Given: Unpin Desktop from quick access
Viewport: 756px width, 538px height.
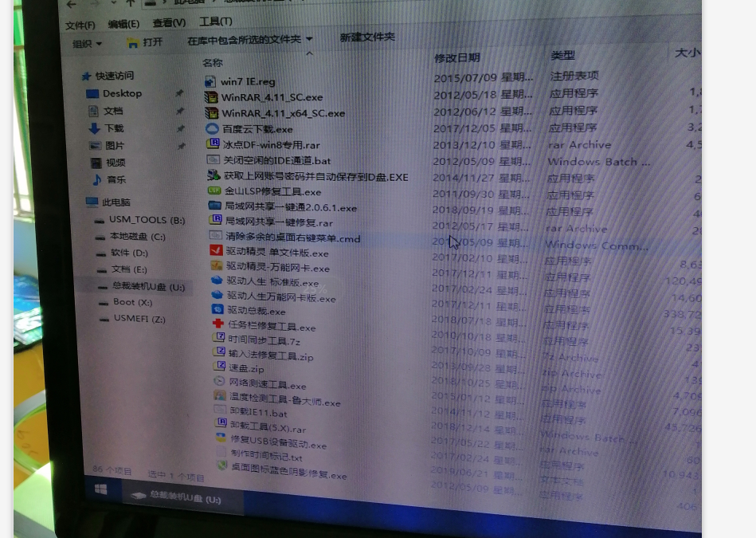Looking at the screenshot, I should pos(179,93).
